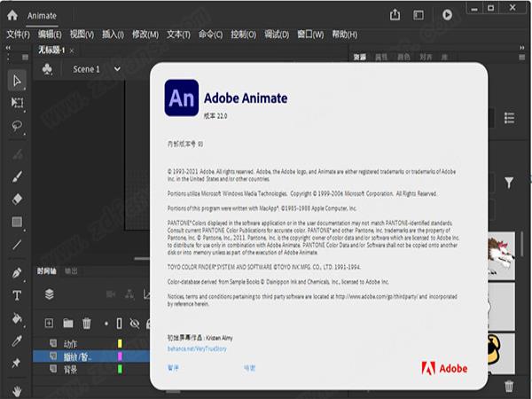Open the 控制(O) menu
Image resolution: width=532 pixels, height=399 pixels.
(243, 35)
